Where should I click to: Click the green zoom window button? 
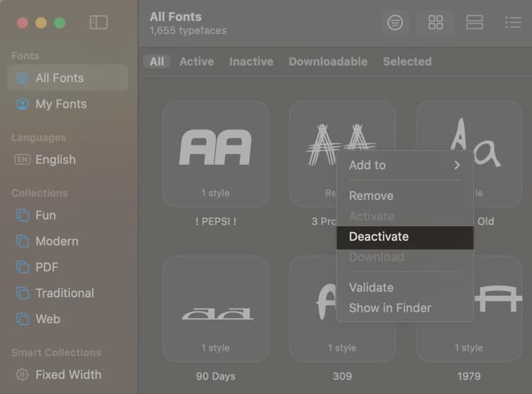click(x=59, y=23)
